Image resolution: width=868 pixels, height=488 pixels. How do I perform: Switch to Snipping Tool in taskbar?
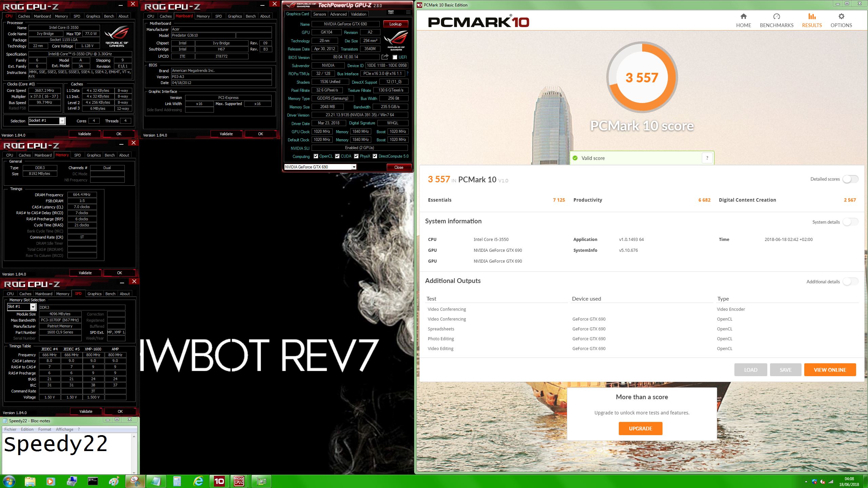(x=135, y=481)
